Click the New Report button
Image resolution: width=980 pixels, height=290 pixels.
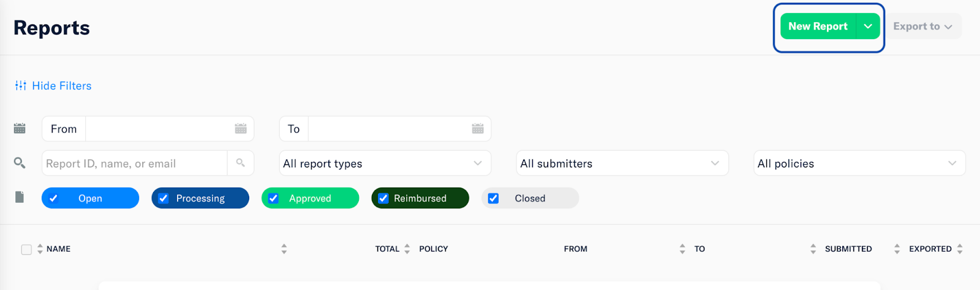818,26
